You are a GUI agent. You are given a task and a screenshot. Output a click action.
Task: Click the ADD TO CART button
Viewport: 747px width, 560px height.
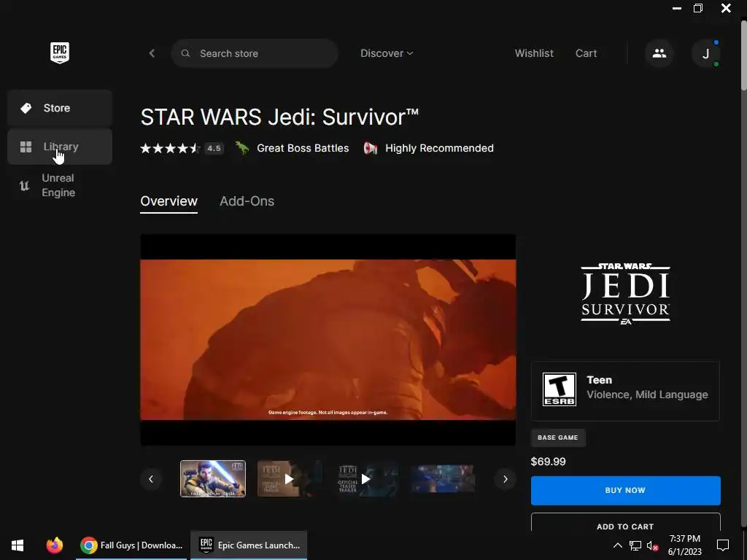(x=625, y=524)
